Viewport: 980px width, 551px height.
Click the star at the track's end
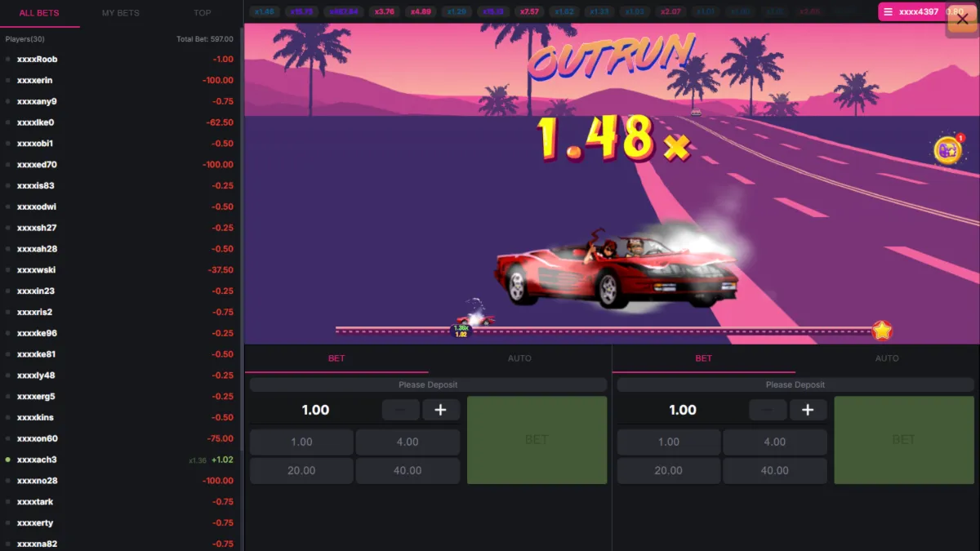[x=882, y=331]
